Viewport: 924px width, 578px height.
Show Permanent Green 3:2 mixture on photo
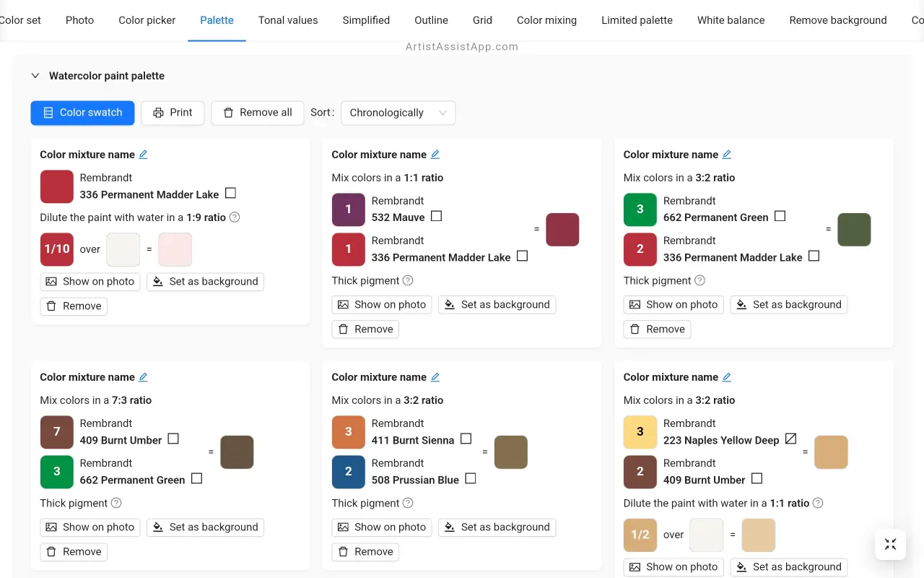click(674, 305)
